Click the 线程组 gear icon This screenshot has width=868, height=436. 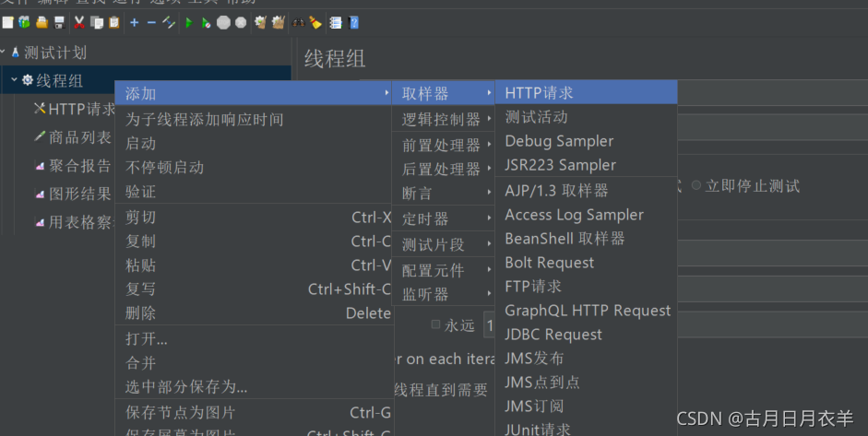(x=28, y=80)
